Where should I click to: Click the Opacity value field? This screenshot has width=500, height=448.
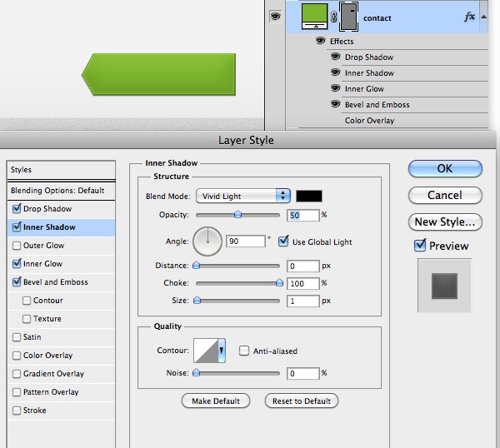pos(303,216)
